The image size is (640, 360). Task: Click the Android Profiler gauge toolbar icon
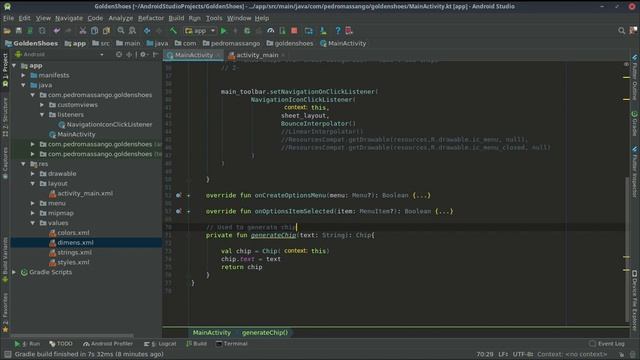271,31
